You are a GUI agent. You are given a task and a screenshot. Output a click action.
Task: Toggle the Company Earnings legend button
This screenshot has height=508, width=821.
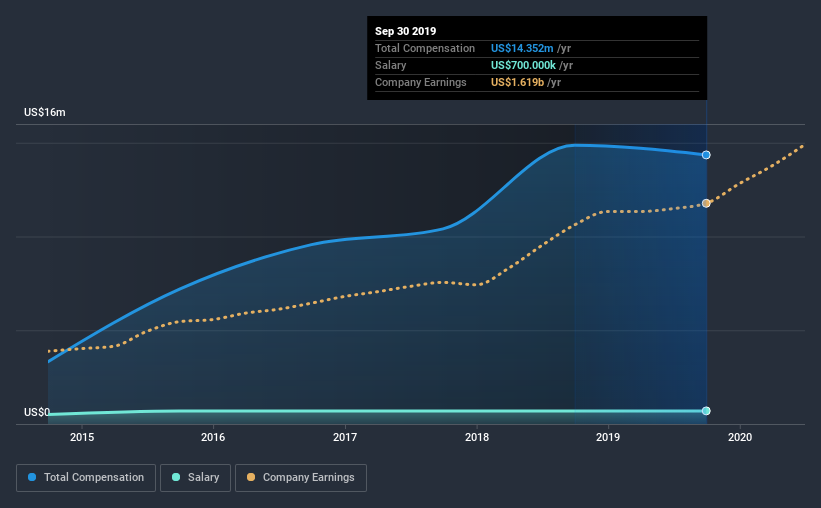click(x=301, y=478)
